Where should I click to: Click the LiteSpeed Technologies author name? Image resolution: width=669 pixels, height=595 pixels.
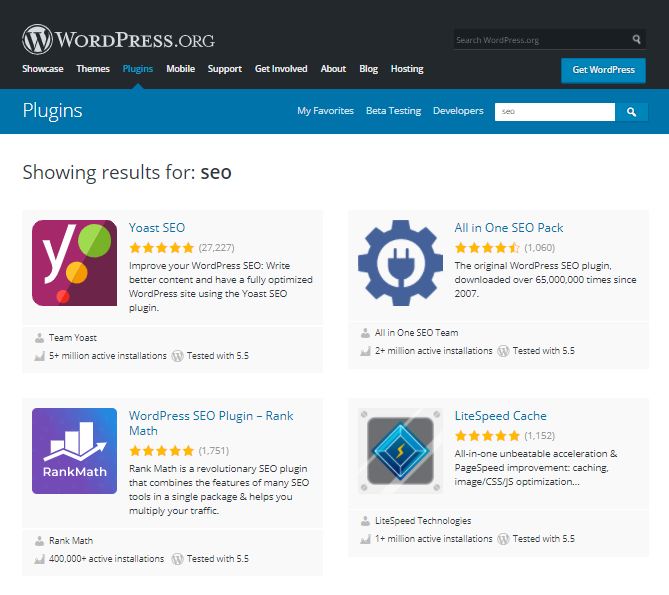point(423,521)
